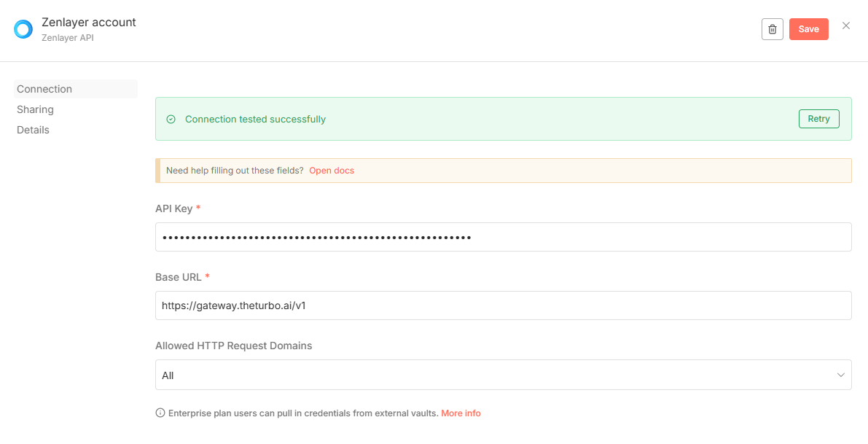Click the green checkmark success icon
This screenshot has width=868, height=444.
coord(171,119)
